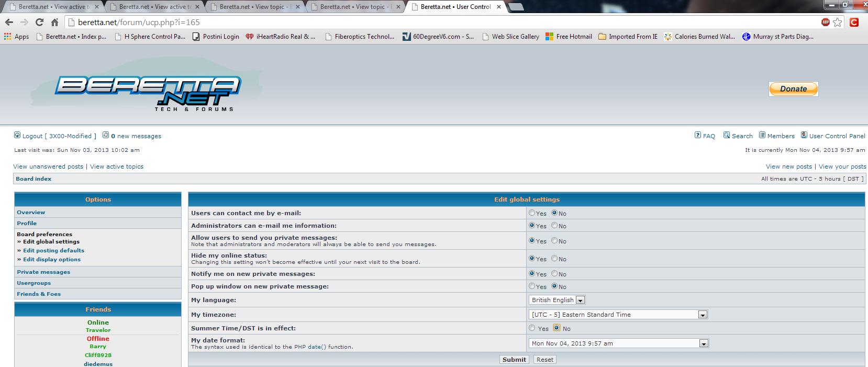Viewport: 868px width, 367px height.
Task: Select No for hide my online status
Action: pos(554,259)
